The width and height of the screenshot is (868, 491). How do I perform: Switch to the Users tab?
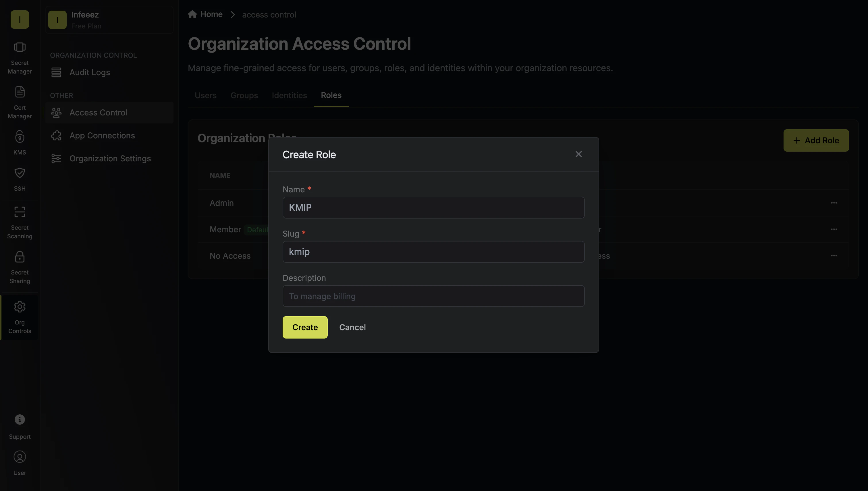(205, 95)
